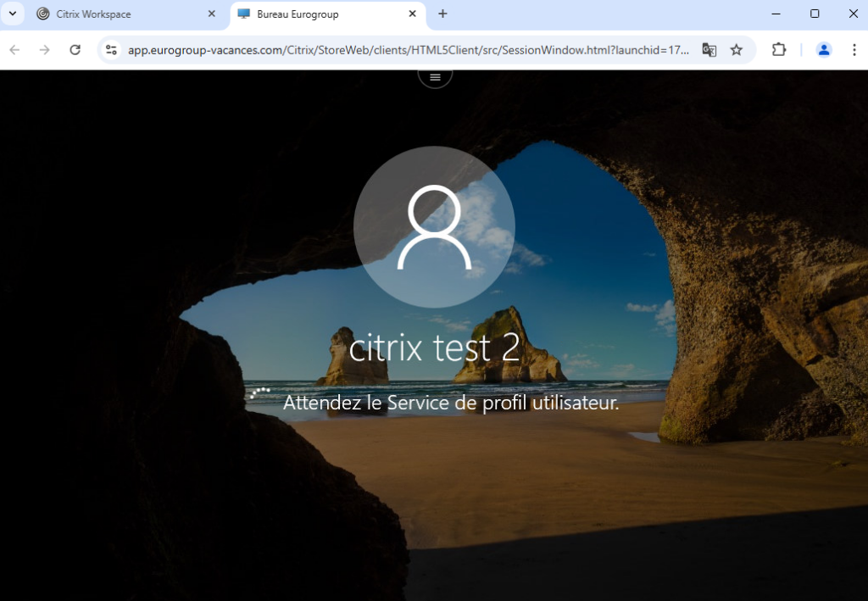The height and width of the screenshot is (601, 868).
Task: Open the Citrix toolbar hamburger menu
Action: point(435,77)
